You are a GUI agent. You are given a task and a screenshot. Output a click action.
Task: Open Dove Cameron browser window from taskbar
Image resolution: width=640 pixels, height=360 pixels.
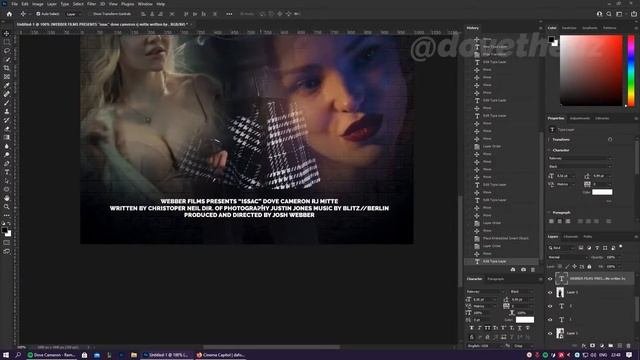(51, 355)
